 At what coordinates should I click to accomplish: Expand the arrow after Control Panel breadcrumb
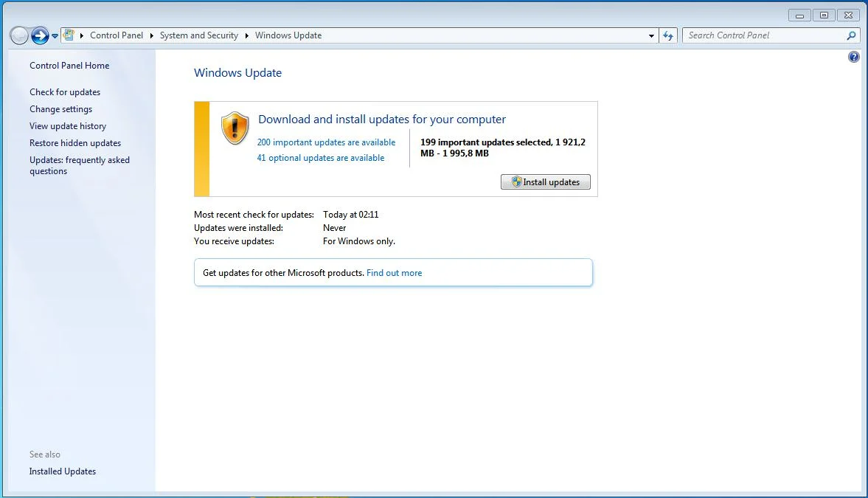[x=152, y=35]
